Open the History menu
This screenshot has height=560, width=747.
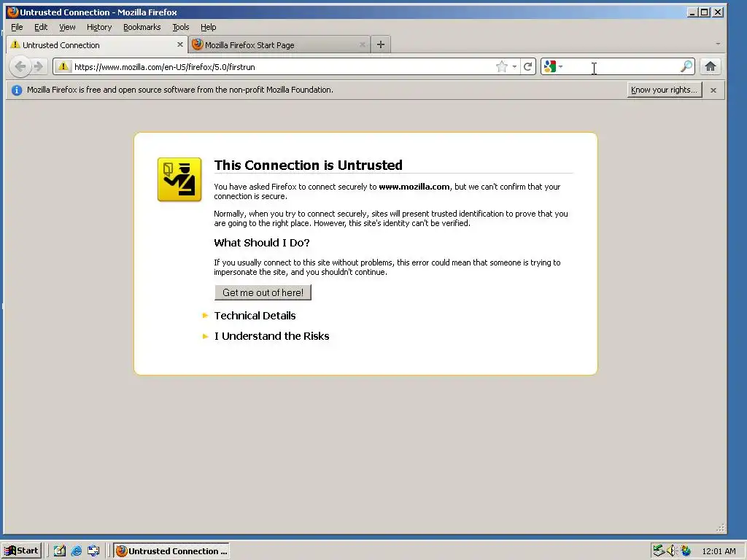click(x=99, y=27)
